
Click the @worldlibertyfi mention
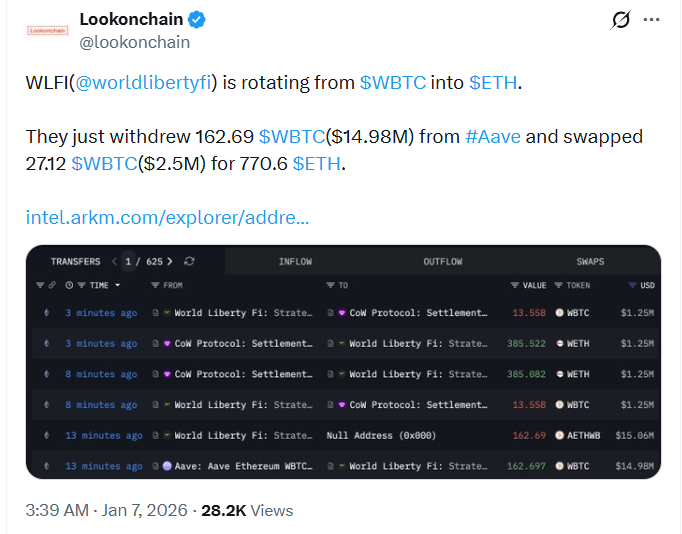(141, 83)
